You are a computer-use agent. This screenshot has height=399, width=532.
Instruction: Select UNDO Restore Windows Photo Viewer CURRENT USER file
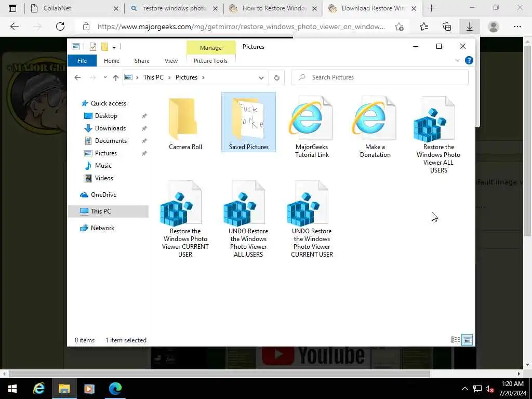click(x=312, y=219)
